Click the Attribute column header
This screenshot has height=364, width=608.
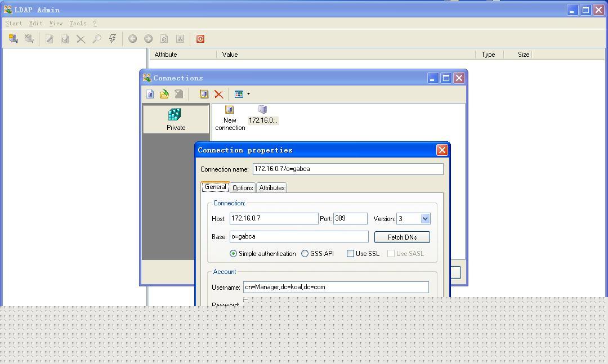182,55
